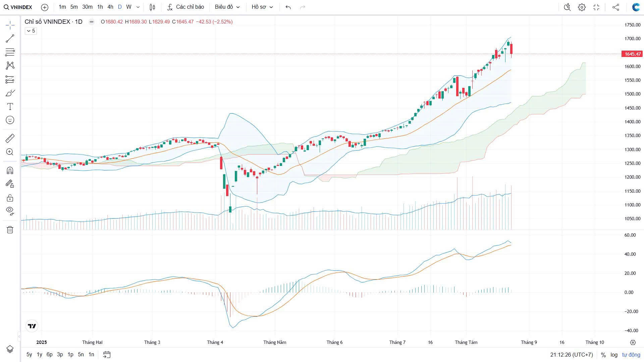Click the trash remove drawings icon
The height and width of the screenshot is (362, 644).
(10, 230)
